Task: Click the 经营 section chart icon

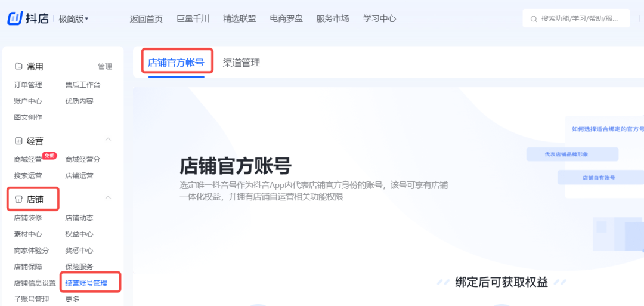Action: (x=18, y=141)
